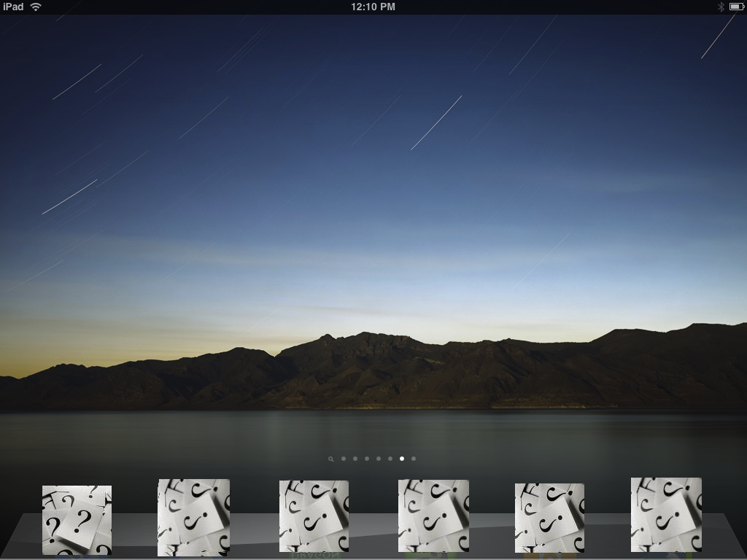Image resolution: width=747 pixels, height=560 pixels.
Task: Tap the battery indicator icon
Action: pos(737,7)
